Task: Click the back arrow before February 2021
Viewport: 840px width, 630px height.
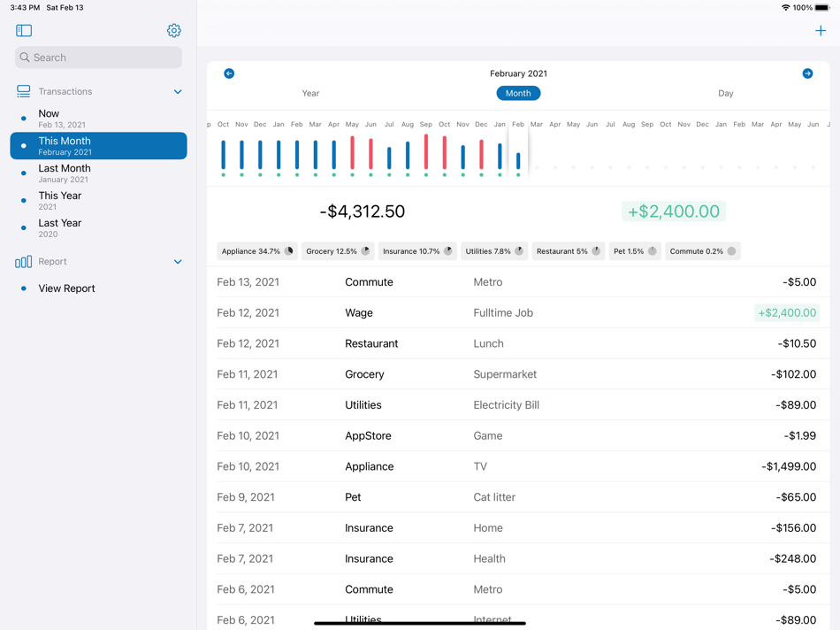Action: coord(229,73)
